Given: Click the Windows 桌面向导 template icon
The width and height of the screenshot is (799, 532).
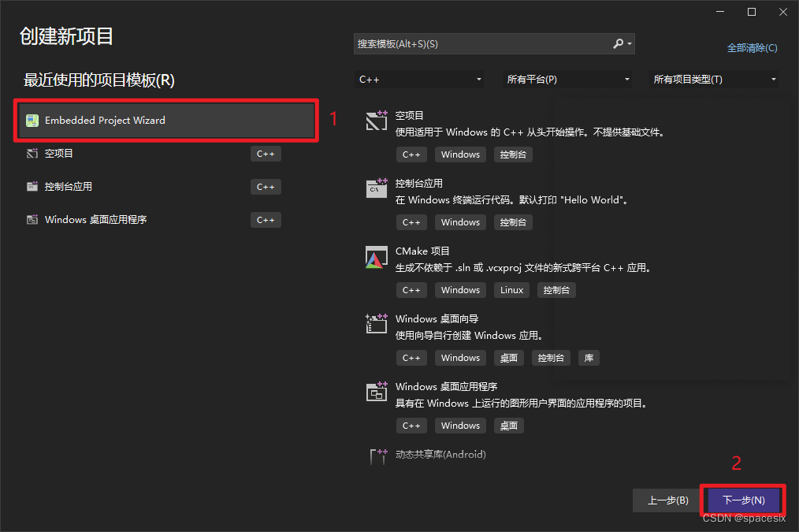Looking at the screenshot, I should pos(377,324).
